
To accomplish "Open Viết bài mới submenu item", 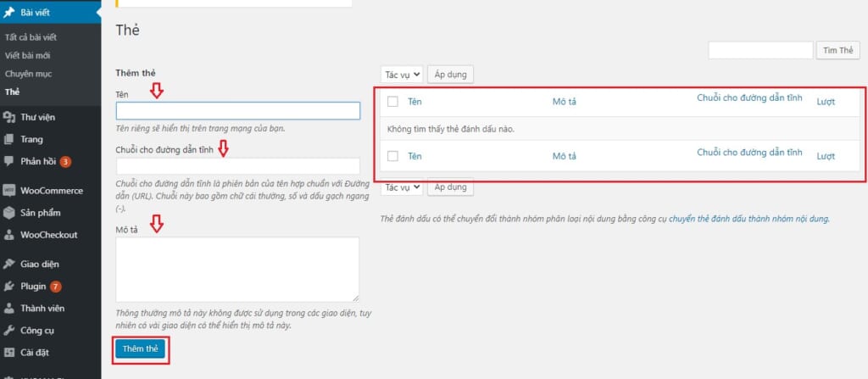I will coord(28,56).
